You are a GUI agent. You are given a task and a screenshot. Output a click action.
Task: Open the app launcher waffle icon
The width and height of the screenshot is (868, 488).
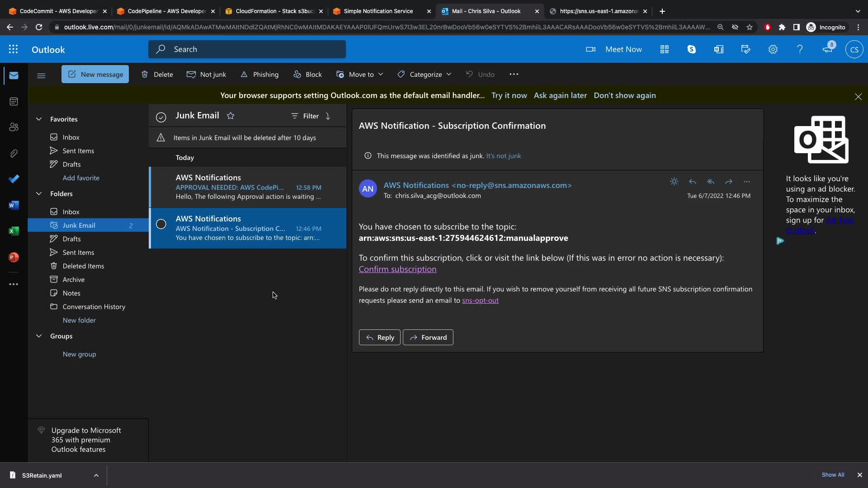[13, 49]
